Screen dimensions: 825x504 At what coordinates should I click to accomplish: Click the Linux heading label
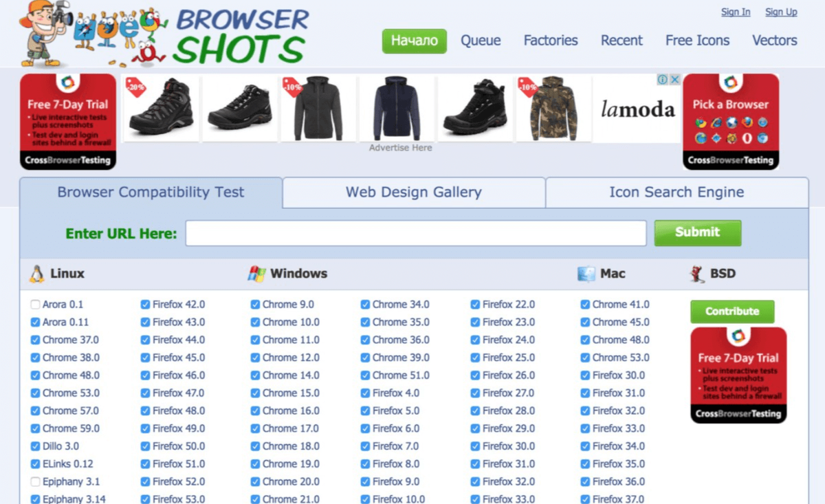(x=67, y=274)
